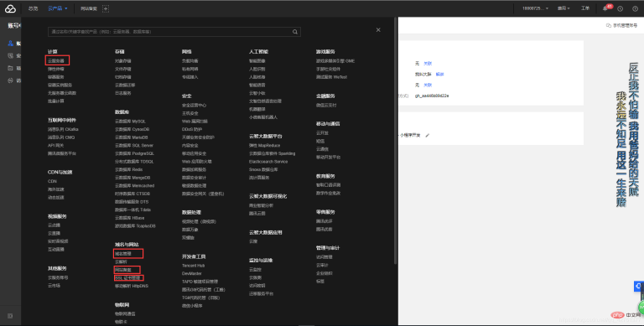Image resolution: width=644 pixels, height=326 pixels.
Task: Click the products panel vertical scrollbar
Action: point(396,140)
